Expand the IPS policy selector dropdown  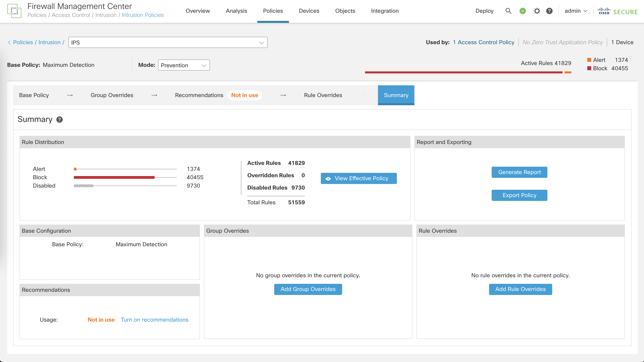click(x=261, y=43)
